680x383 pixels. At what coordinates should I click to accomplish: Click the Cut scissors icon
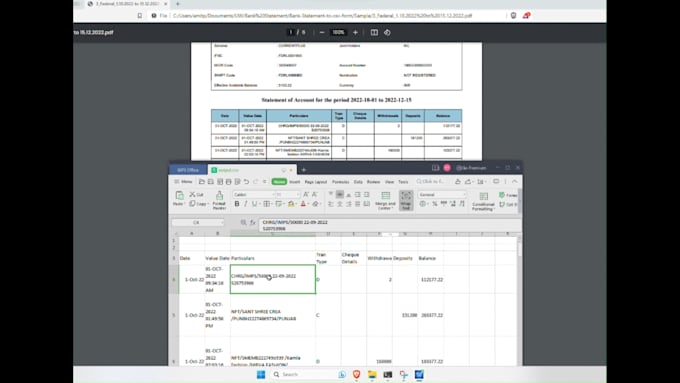(x=193, y=195)
